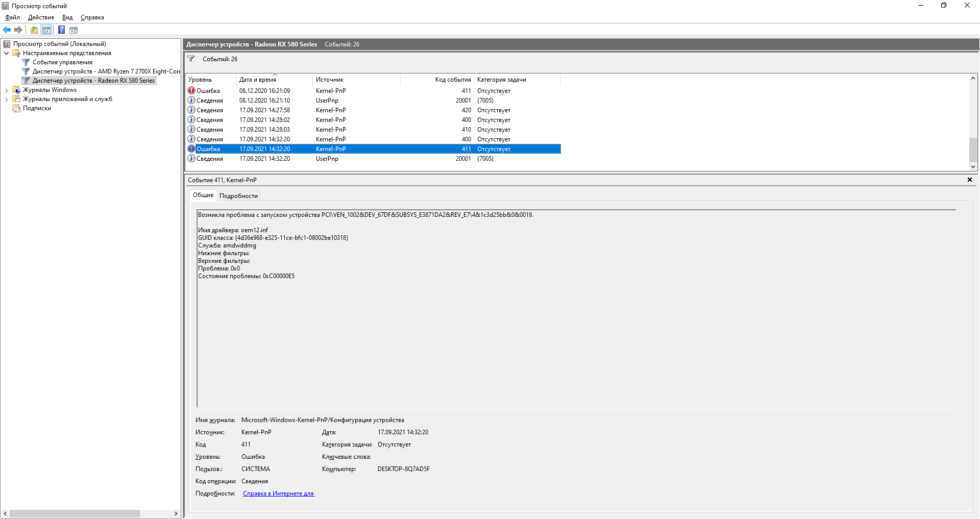The width and height of the screenshot is (980, 519).
Task: Click the down arrow of the event list scrollbar
Action: [x=973, y=167]
